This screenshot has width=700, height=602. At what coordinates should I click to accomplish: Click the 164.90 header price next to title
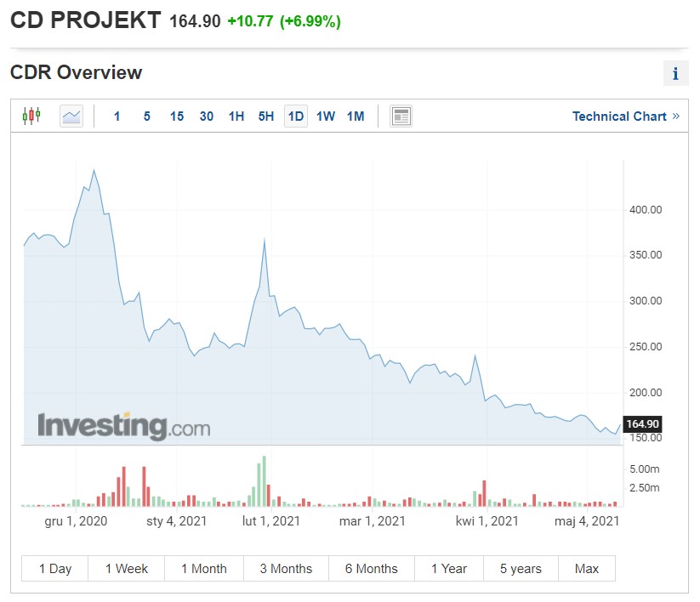(195, 21)
